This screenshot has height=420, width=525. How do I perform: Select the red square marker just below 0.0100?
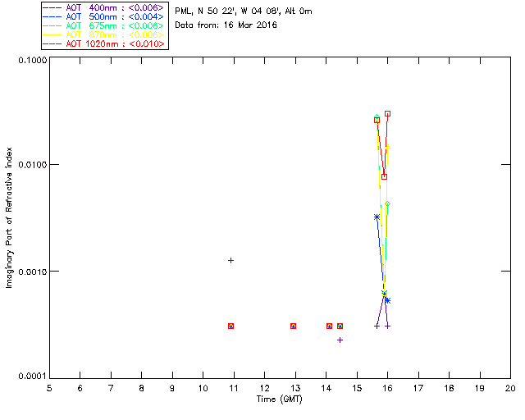point(384,176)
